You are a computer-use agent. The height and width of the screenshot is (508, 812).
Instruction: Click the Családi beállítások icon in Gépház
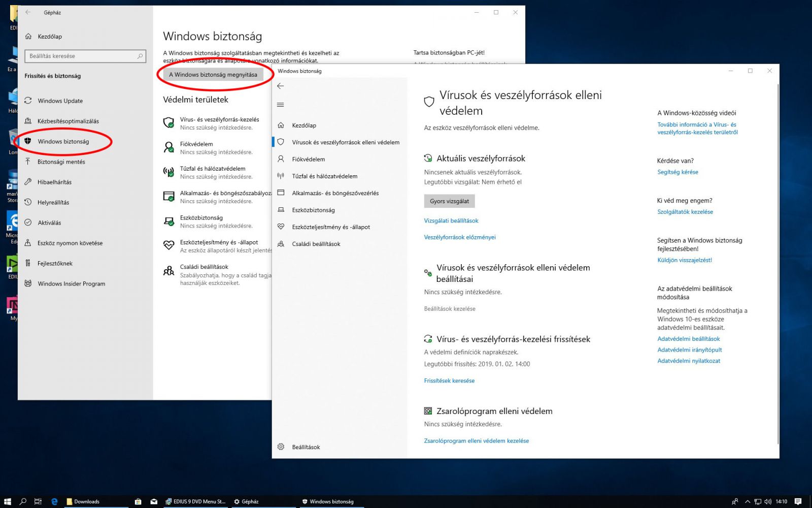[169, 271]
